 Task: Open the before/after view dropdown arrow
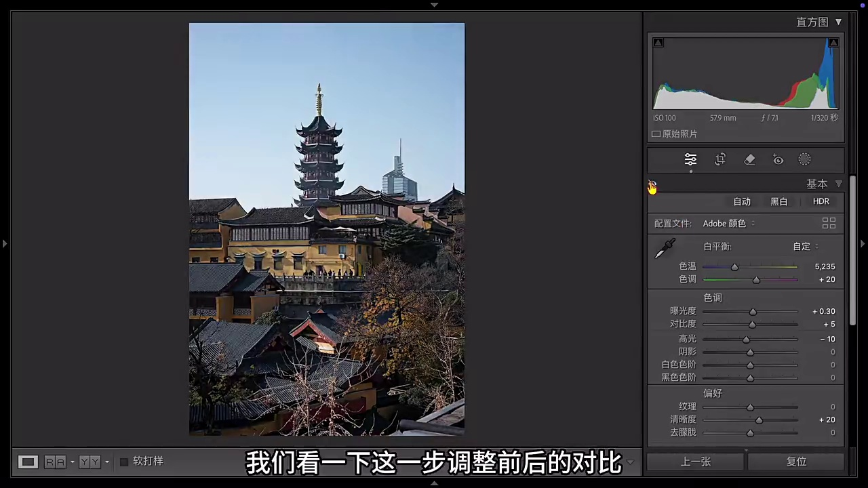coord(106,462)
